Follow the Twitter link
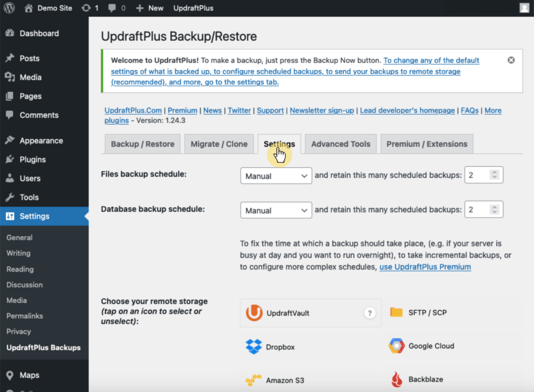 239,111
